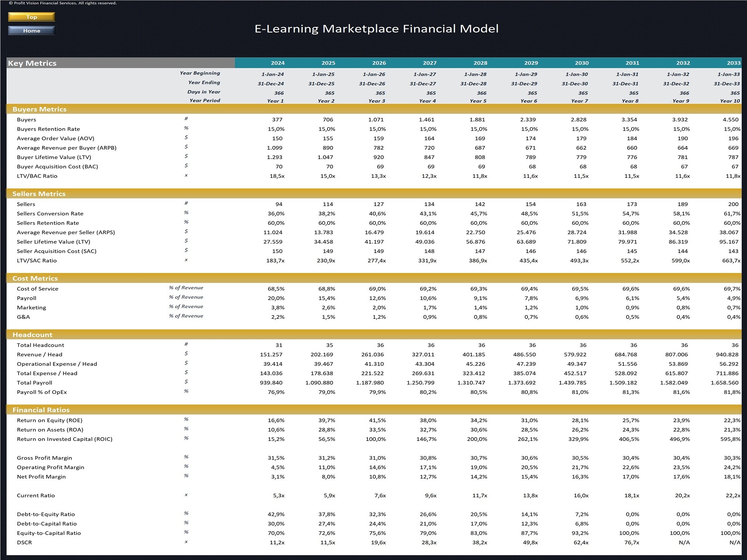Image resolution: width=747 pixels, height=560 pixels.
Task: Click Return on Invested Capital (ROIC) label
Action: pos(65,439)
